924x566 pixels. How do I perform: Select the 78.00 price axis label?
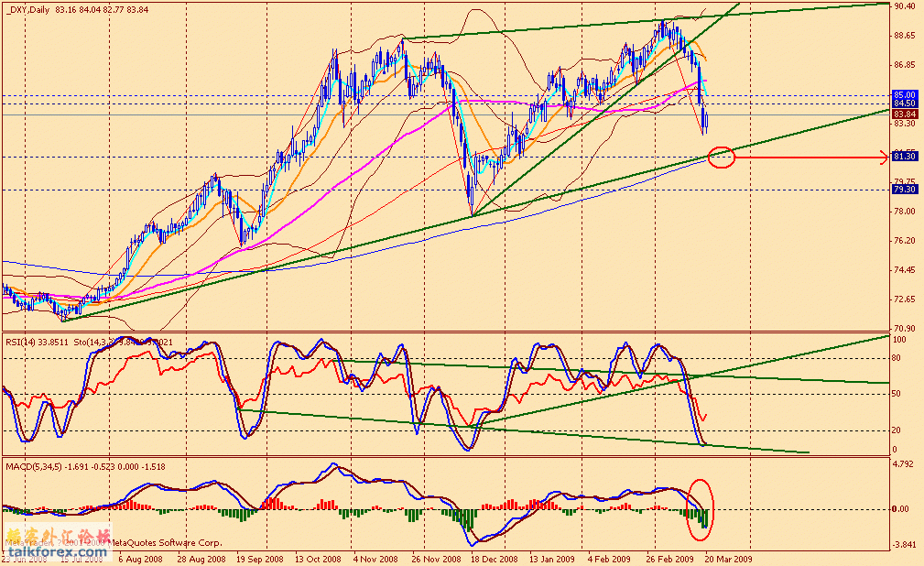(x=905, y=211)
